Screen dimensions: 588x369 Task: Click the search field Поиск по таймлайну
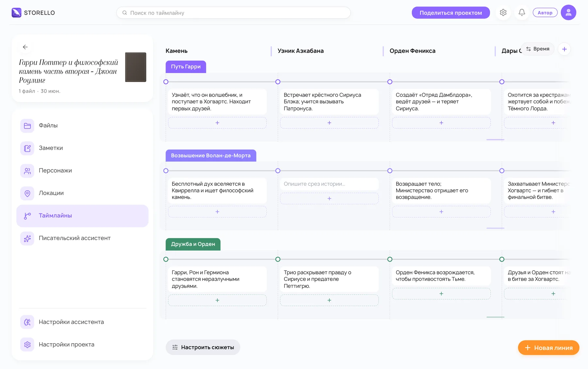[x=234, y=13]
